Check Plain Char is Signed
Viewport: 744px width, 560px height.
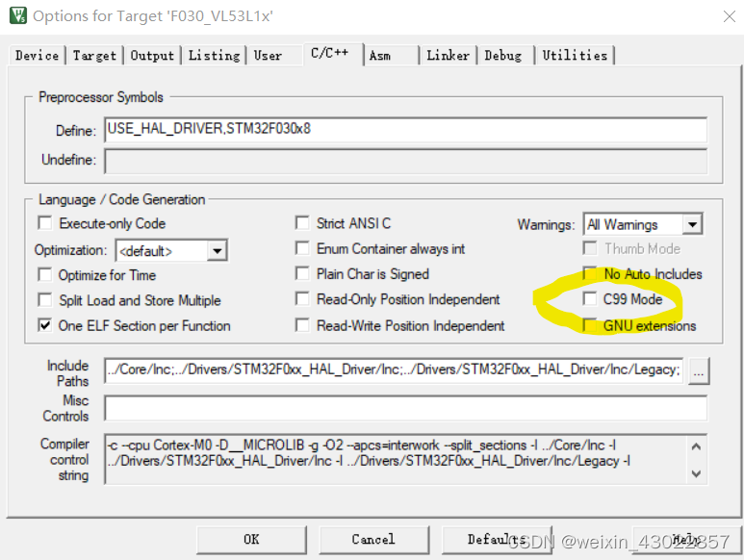(x=302, y=273)
